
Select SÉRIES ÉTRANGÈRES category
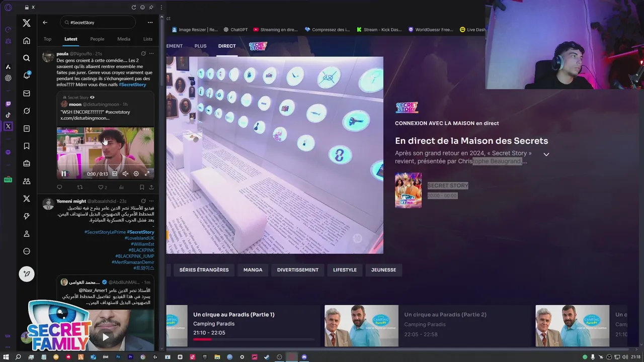click(204, 270)
